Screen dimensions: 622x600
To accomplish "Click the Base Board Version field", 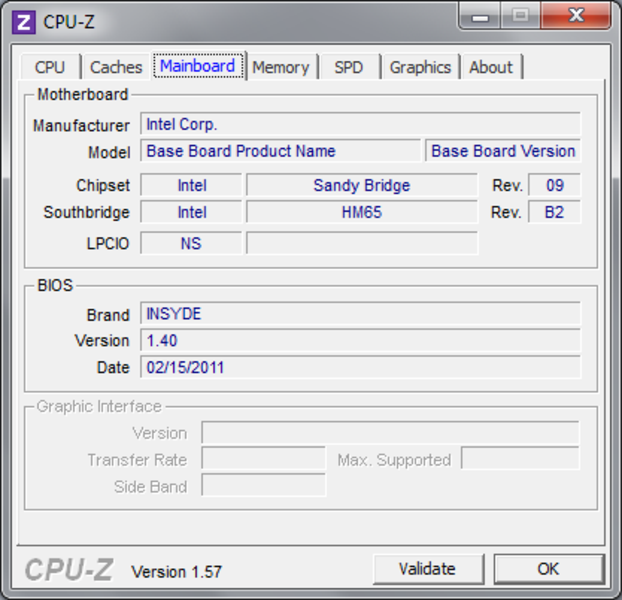I will point(503,151).
